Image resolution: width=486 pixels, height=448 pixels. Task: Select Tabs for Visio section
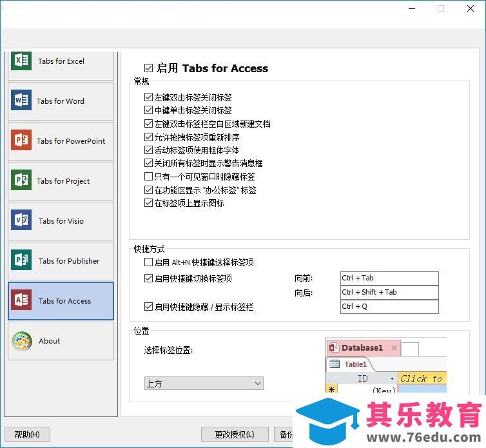(61, 221)
